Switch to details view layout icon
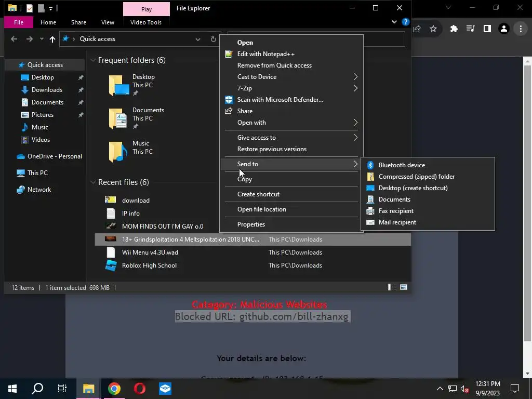This screenshot has width=532, height=399. pyautogui.click(x=392, y=287)
